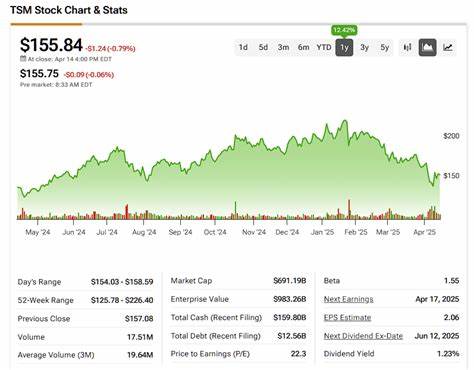Click the Market Cap label

(191, 281)
